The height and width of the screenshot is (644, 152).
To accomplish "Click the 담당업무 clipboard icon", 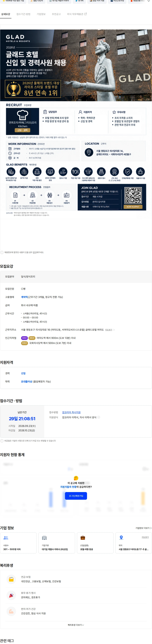I will 45,112.
